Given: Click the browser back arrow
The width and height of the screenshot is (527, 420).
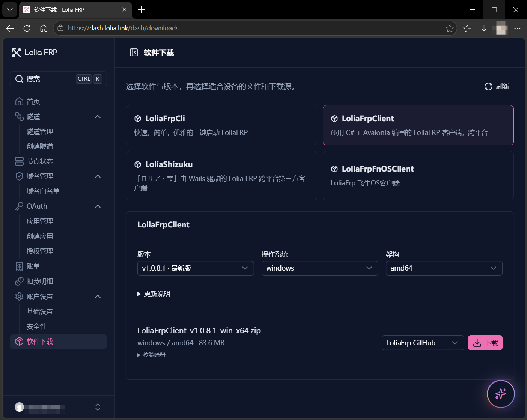Looking at the screenshot, I should [x=10, y=28].
